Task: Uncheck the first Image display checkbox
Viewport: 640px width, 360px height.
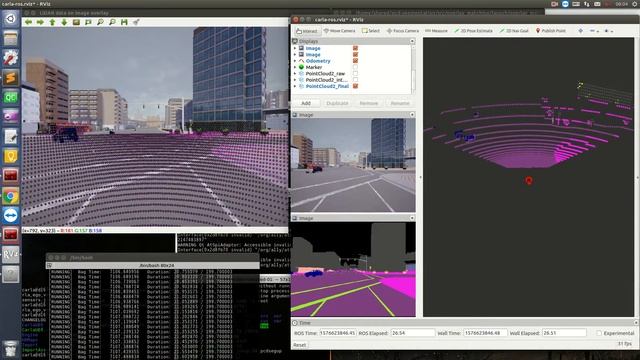Action: [355, 48]
